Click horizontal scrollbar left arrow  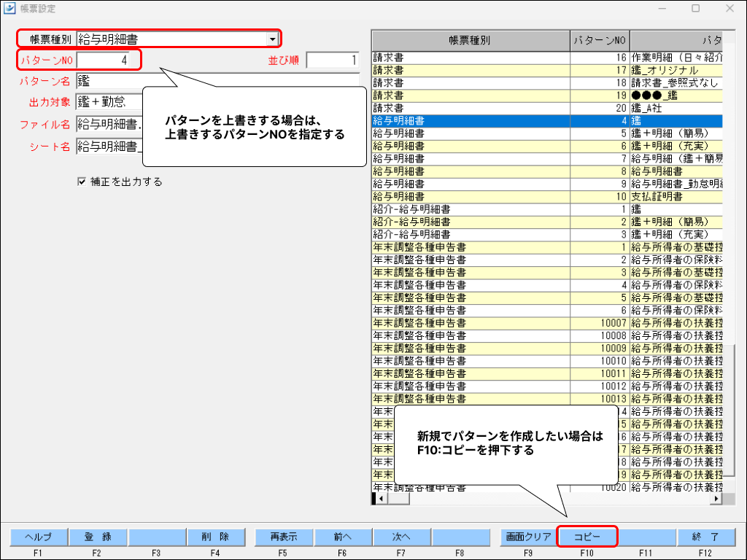coord(381,499)
